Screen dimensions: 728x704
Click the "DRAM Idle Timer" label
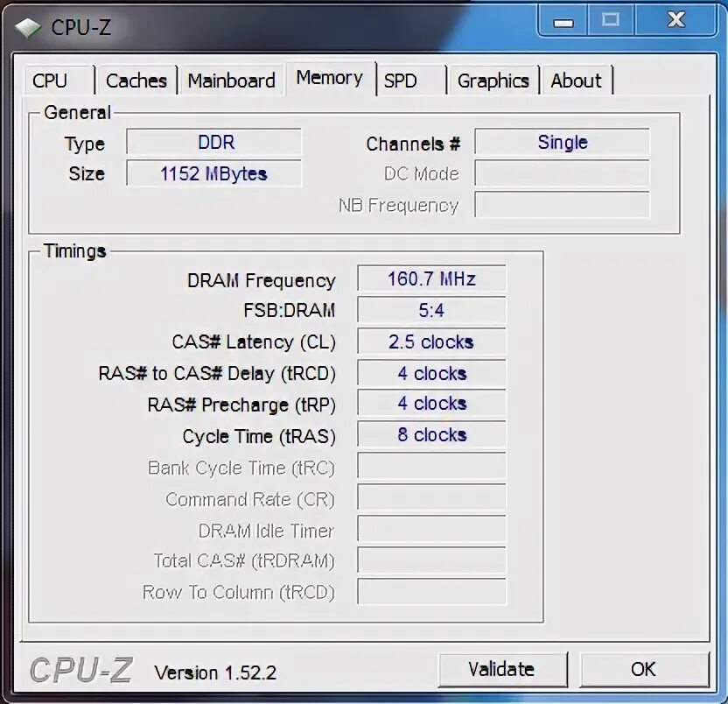tap(267, 531)
